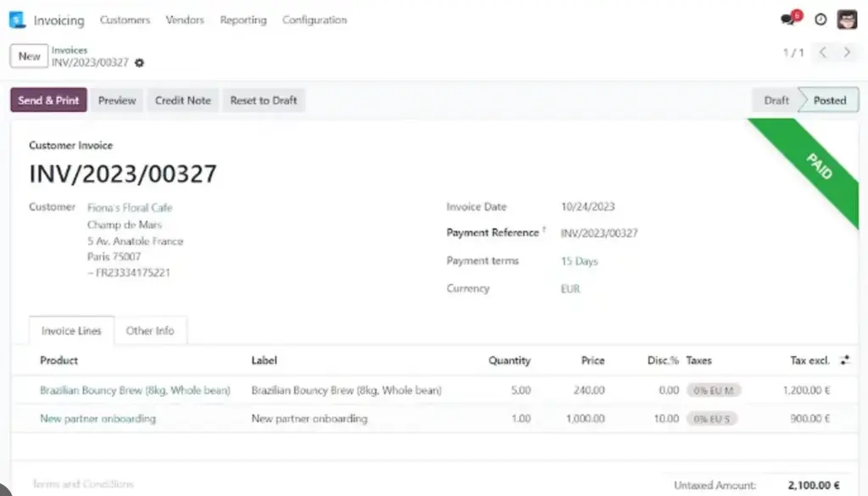Click the gear icon next to INV/2023/00327

[x=139, y=63]
